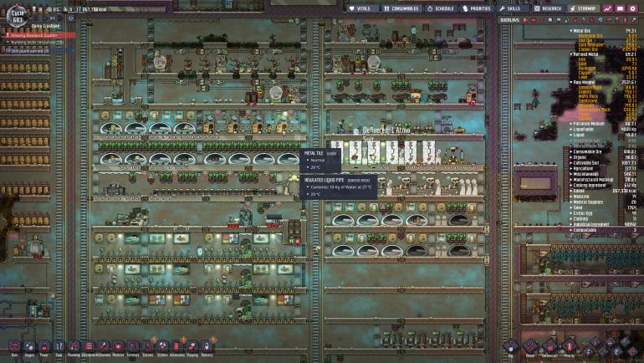Open the Furniture build category
Screen dimensions: 644x363
click(x=133, y=347)
